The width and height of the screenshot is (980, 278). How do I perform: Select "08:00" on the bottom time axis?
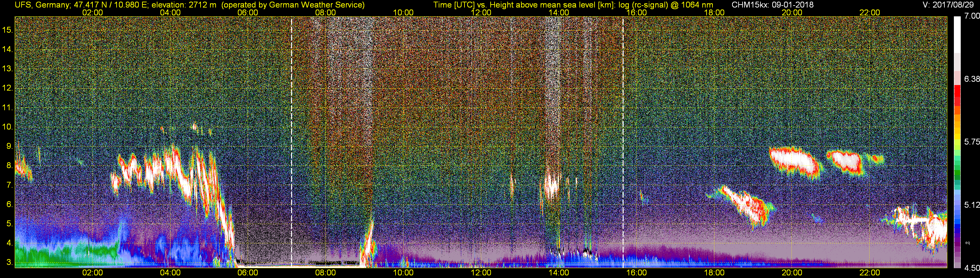point(326,273)
